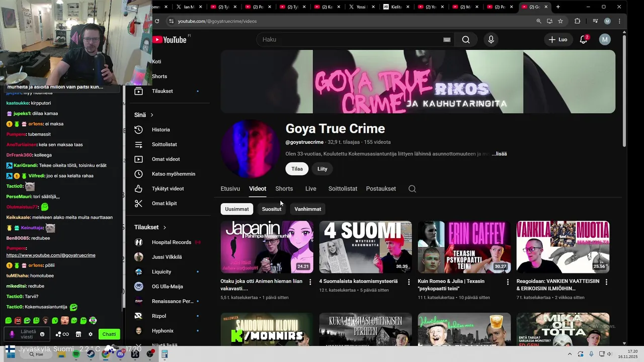Open emoji picker in chat input
This screenshot has height=362, width=644.
click(42, 334)
